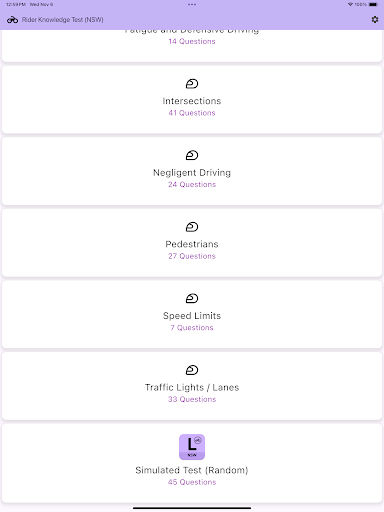
Task: Tap helmet icon above Negligent Driving
Action: (192, 155)
